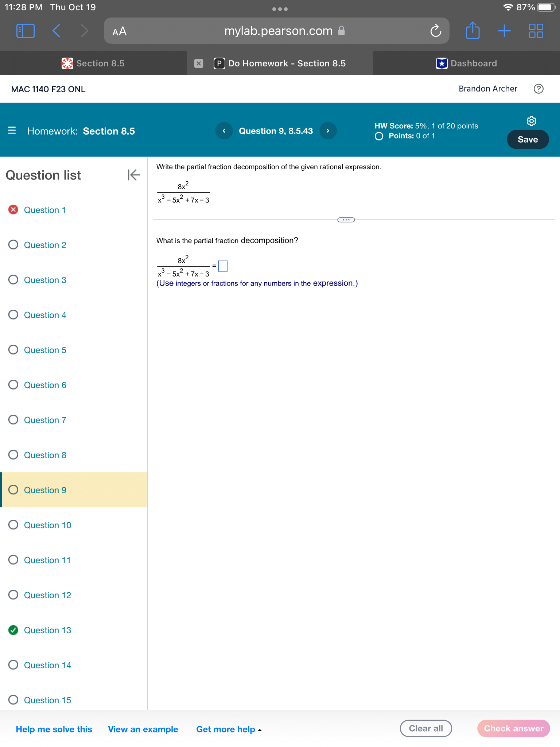Click the green check status on Question 13
Viewport: 560px width, 747px height.
tap(13, 630)
